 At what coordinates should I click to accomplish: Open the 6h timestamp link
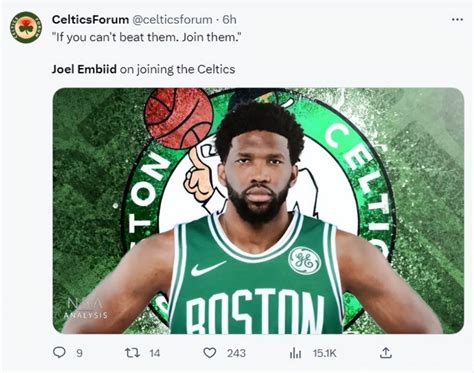coord(229,20)
